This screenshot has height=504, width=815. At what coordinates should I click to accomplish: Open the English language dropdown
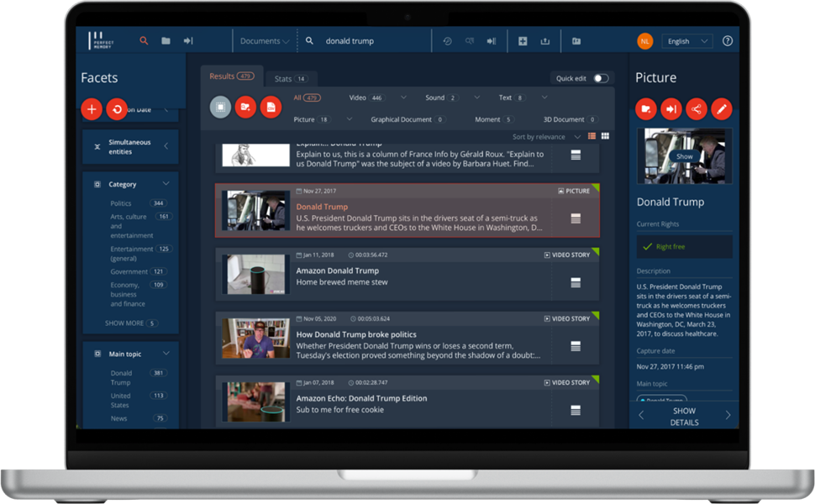pyautogui.click(x=686, y=41)
